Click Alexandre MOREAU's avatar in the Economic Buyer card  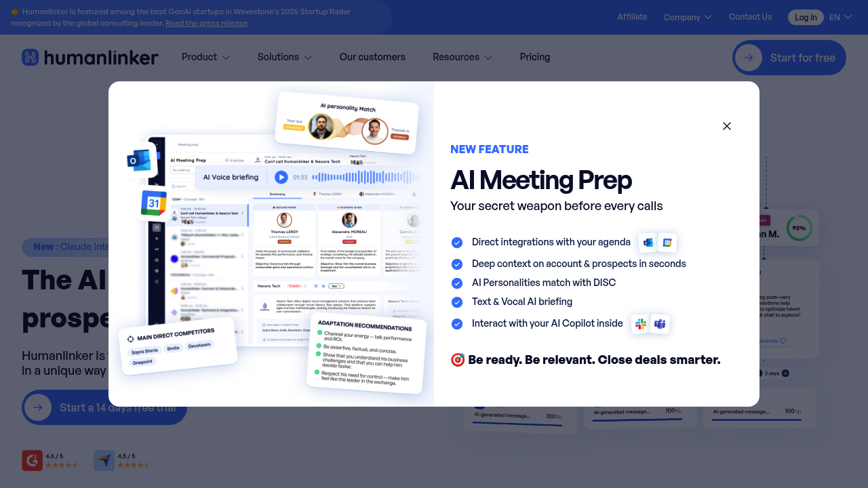click(x=349, y=220)
